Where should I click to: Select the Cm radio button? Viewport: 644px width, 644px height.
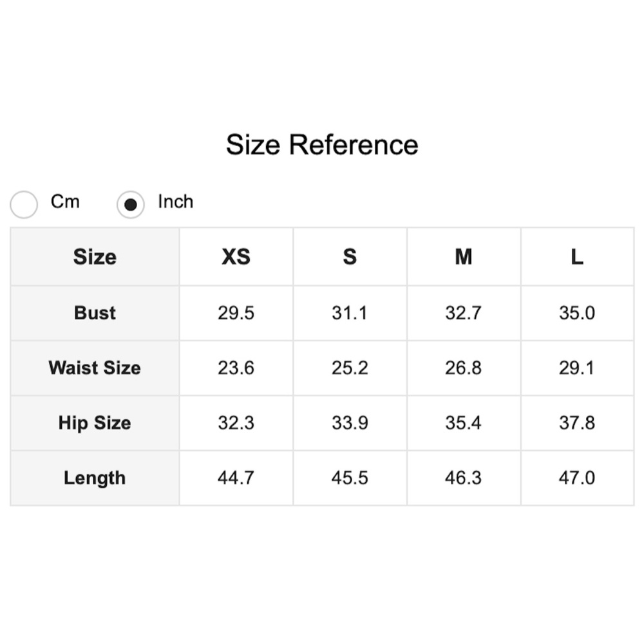(24, 205)
